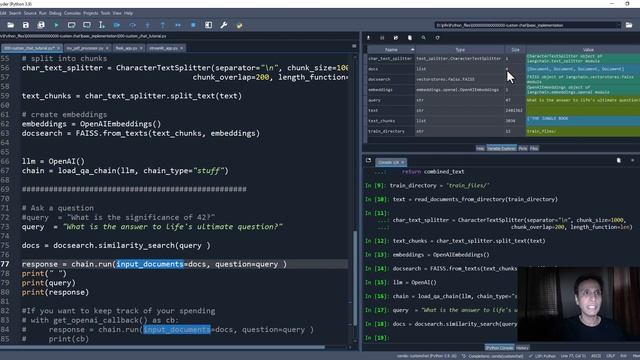Open the Tools menu
640x360 pixels.
pyautogui.click(x=105, y=13)
